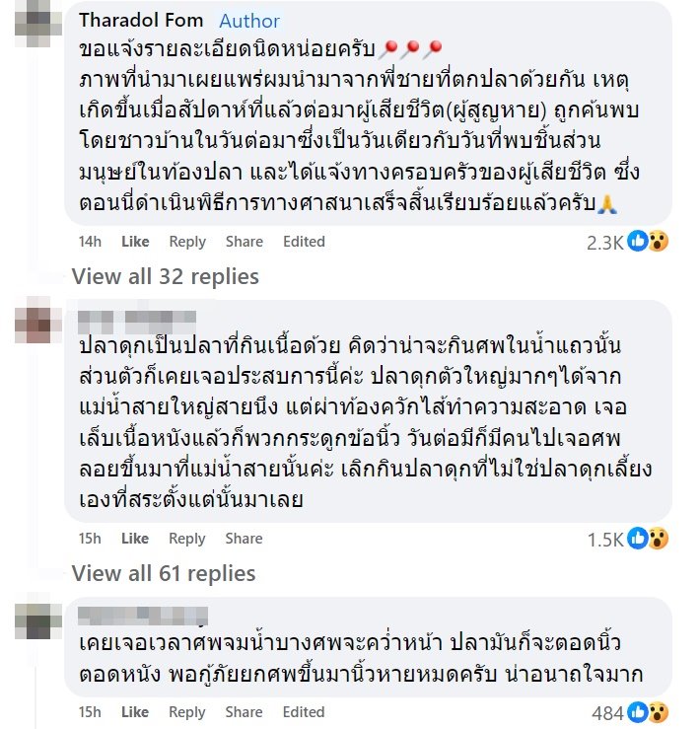View edit history via Edited label
This screenshot has width=700, height=729.
[x=304, y=242]
